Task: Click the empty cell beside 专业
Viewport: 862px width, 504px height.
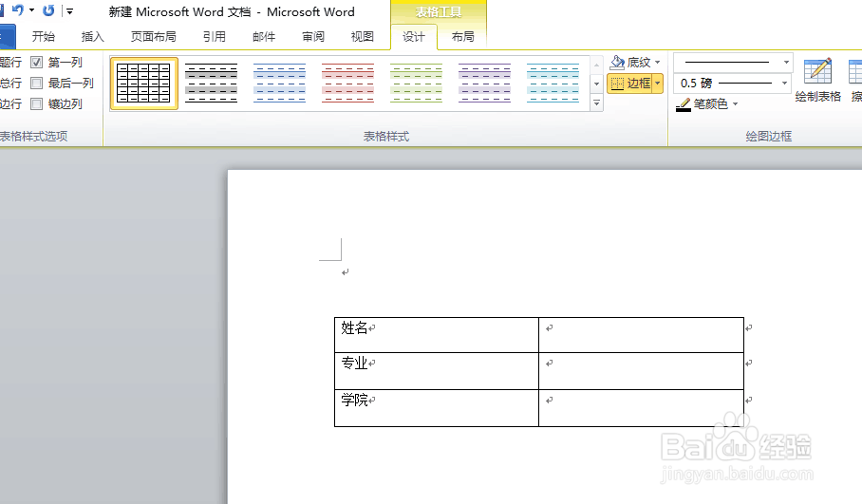Action: [x=641, y=371]
